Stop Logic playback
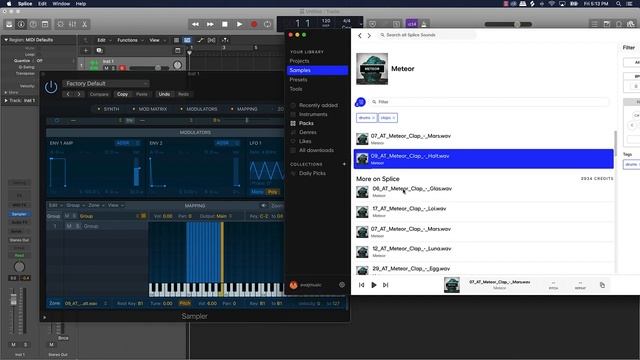Screen dimensions: 640x360 [x=224, y=24]
